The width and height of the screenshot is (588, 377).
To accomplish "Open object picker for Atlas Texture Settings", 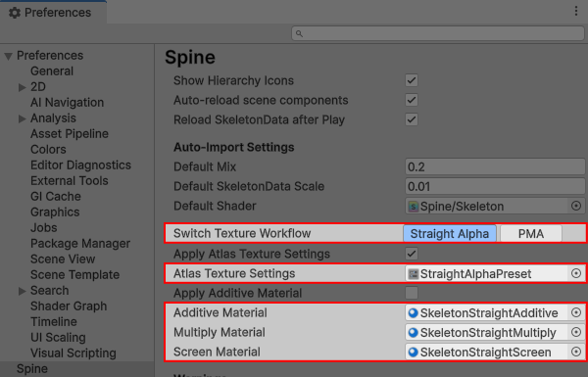I will click(576, 273).
